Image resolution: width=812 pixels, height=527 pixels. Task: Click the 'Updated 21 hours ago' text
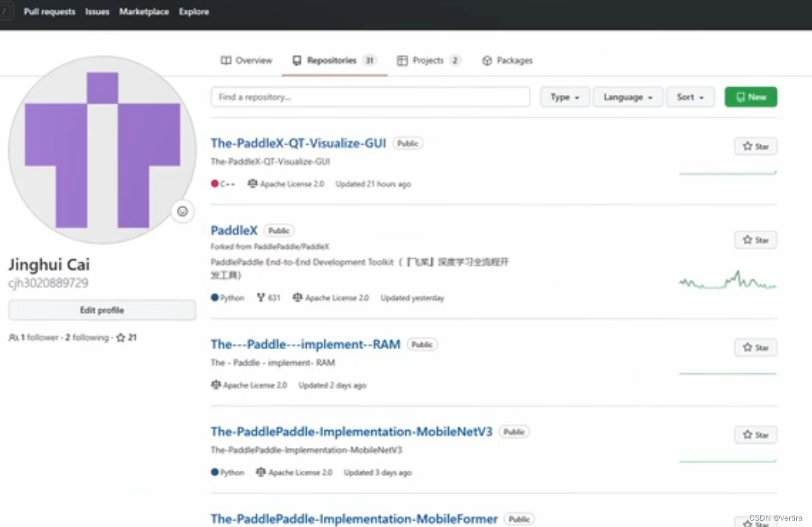(373, 184)
